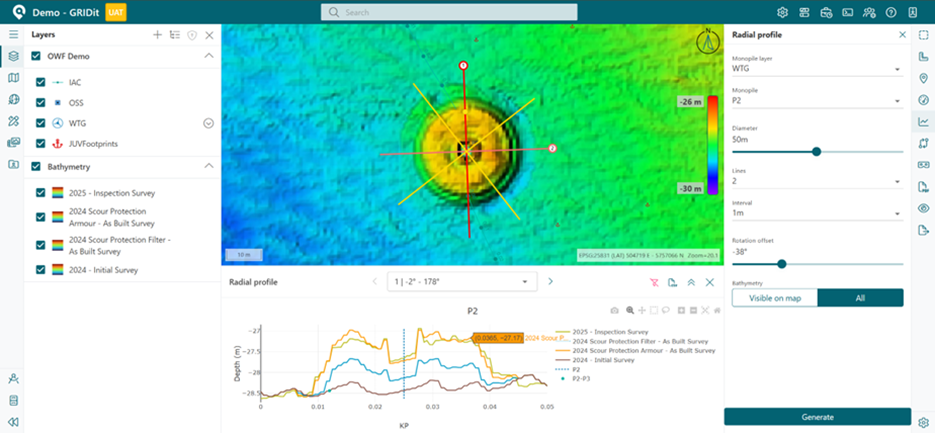Click the depth color scale bar on map

click(x=712, y=145)
